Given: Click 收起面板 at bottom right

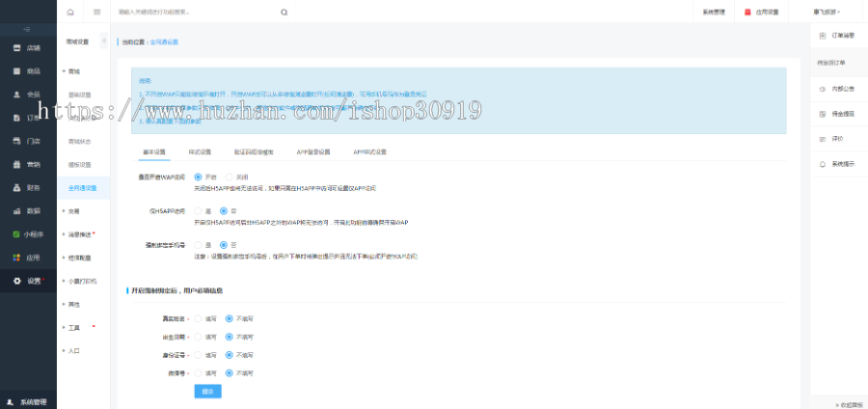Looking at the screenshot, I should (x=848, y=405).
